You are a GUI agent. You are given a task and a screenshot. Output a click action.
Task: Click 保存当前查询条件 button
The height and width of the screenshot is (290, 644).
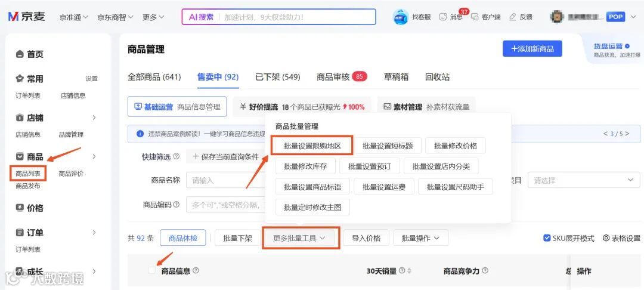(225, 156)
